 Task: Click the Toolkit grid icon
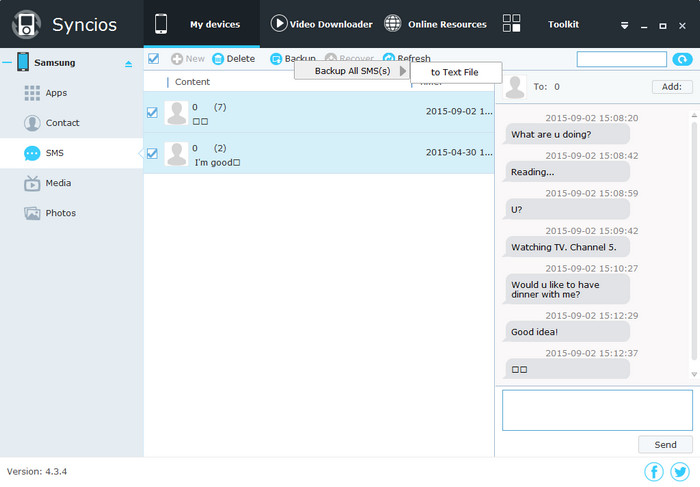coord(511,23)
